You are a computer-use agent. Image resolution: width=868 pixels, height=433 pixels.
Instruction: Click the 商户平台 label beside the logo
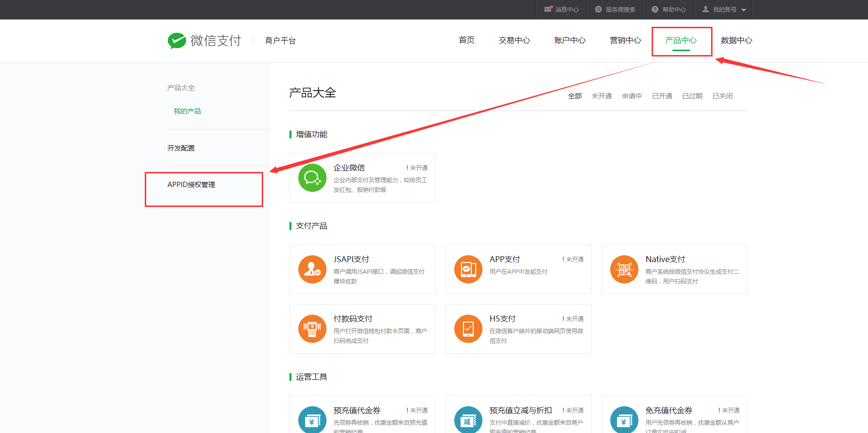click(x=280, y=40)
